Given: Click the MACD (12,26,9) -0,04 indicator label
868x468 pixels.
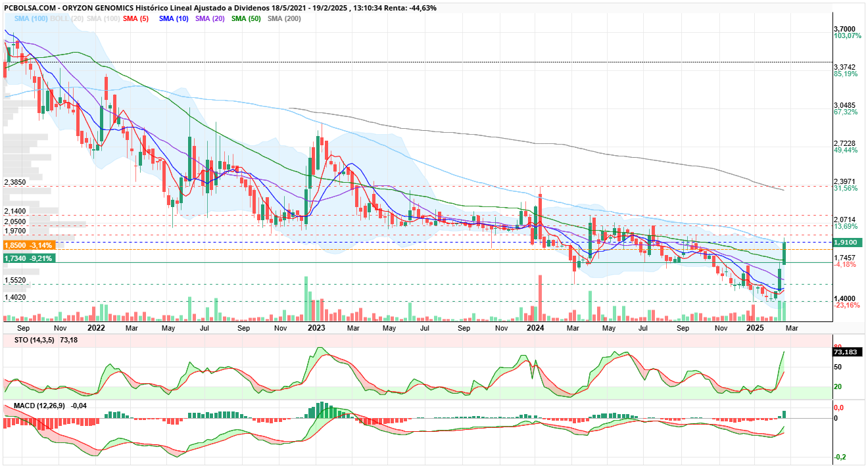Looking at the screenshot, I should click(50, 406).
